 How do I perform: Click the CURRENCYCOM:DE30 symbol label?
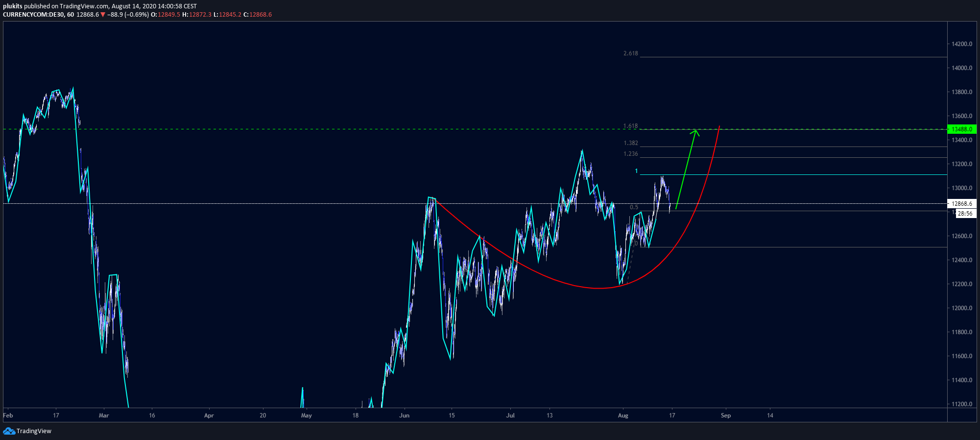(33, 15)
